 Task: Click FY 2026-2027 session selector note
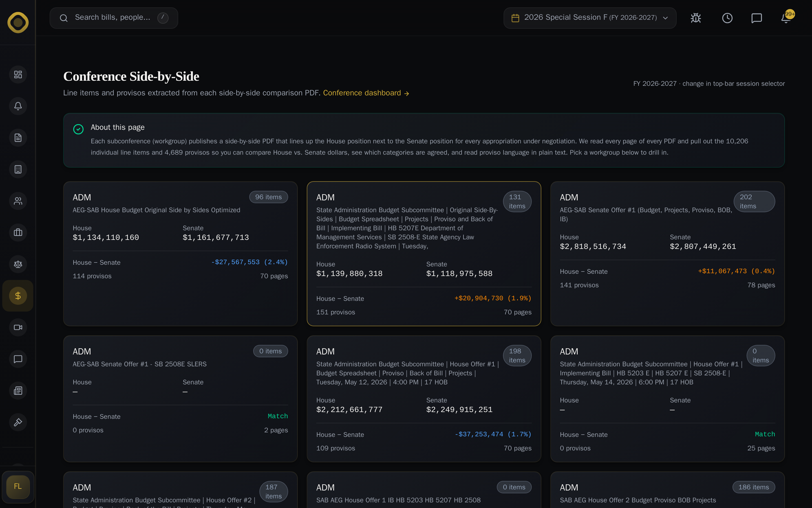coord(709,84)
